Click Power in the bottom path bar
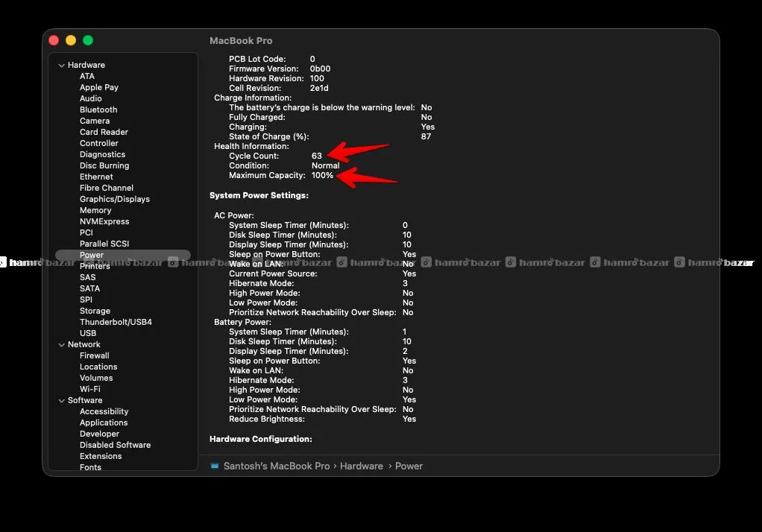Viewport: 762px width, 532px height. tap(409, 466)
